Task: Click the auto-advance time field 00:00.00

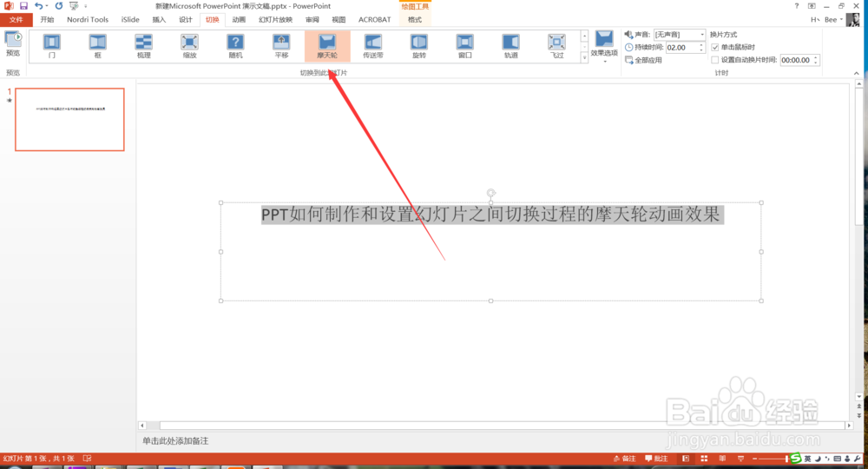Action: [x=796, y=60]
